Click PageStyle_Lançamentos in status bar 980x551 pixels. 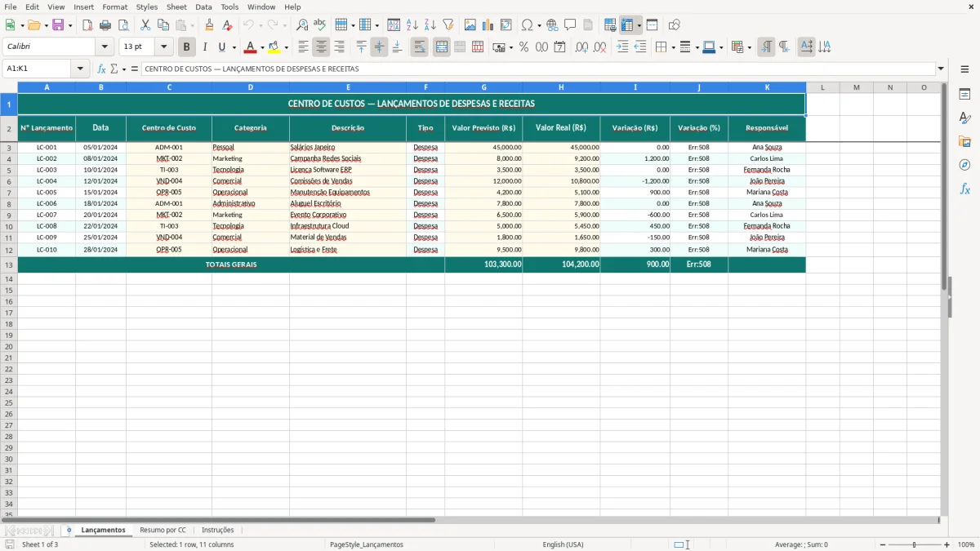(x=367, y=544)
